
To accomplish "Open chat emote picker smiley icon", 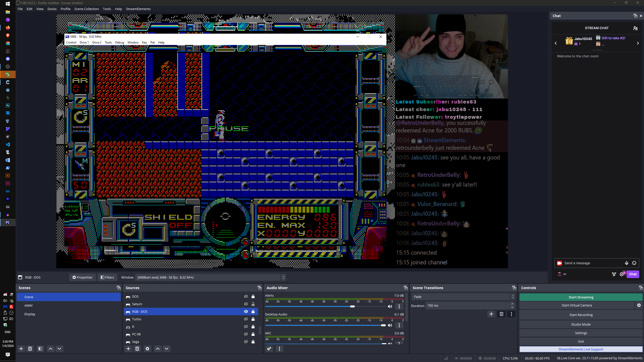I will (634, 263).
